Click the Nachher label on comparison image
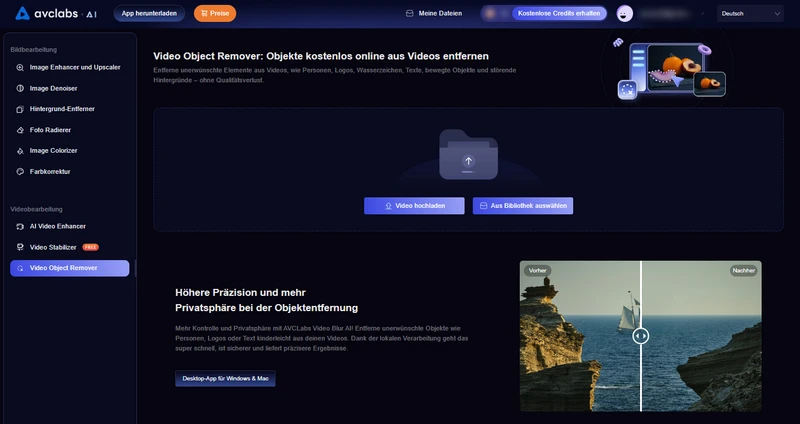Image resolution: width=800 pixels, height=424 pixels. (x=743, y=270)
